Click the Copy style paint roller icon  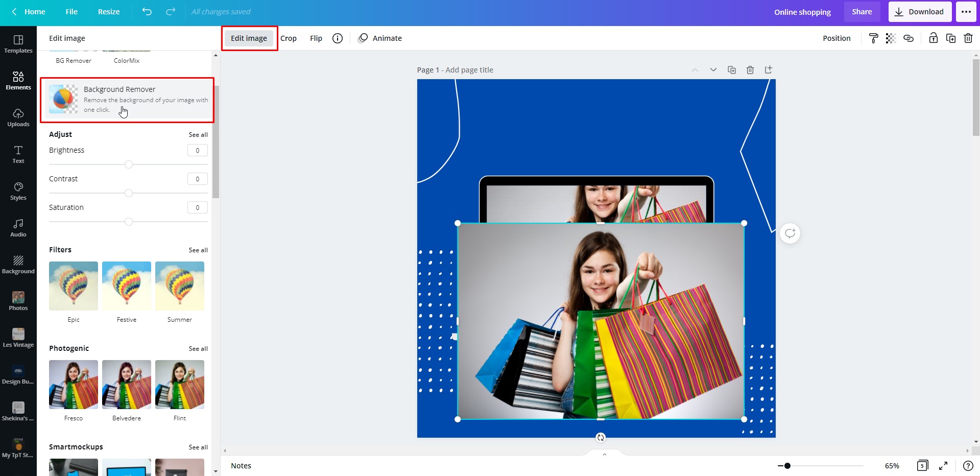873,38
